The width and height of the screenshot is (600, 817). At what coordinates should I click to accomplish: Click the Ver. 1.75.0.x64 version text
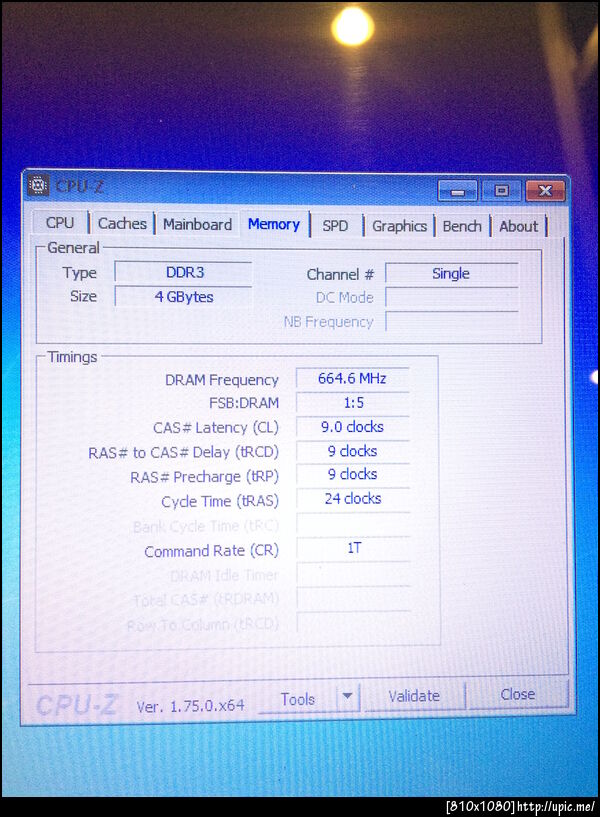[x=190, y=705]
